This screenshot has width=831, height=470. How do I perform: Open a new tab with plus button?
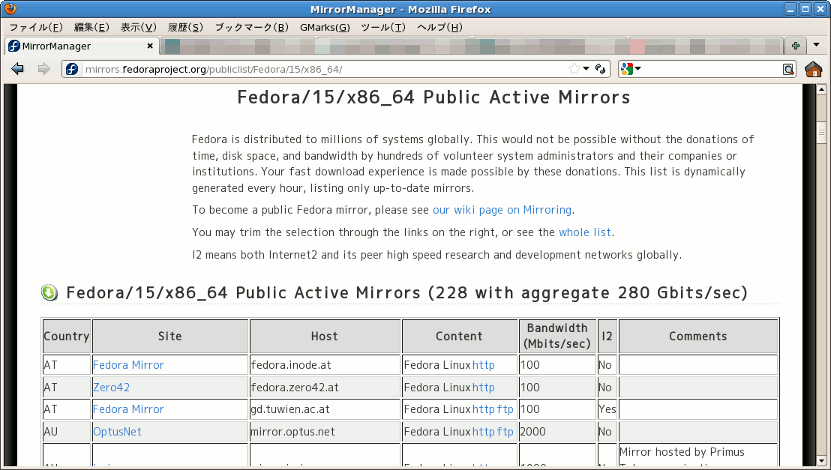pyautogui.click(x=795, y=46)
